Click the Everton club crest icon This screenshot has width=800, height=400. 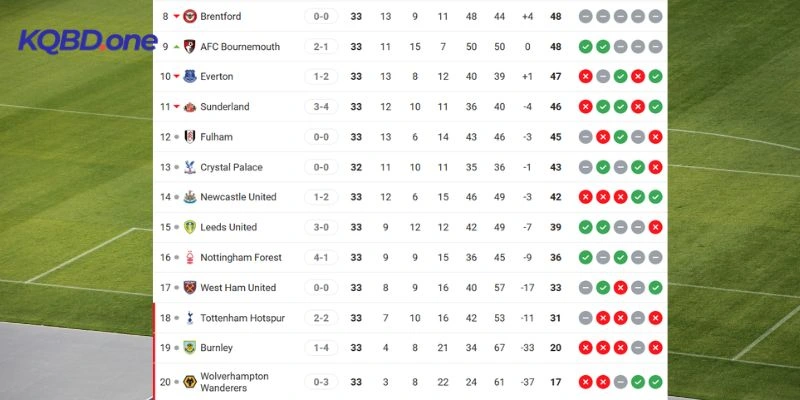[190, 77]
